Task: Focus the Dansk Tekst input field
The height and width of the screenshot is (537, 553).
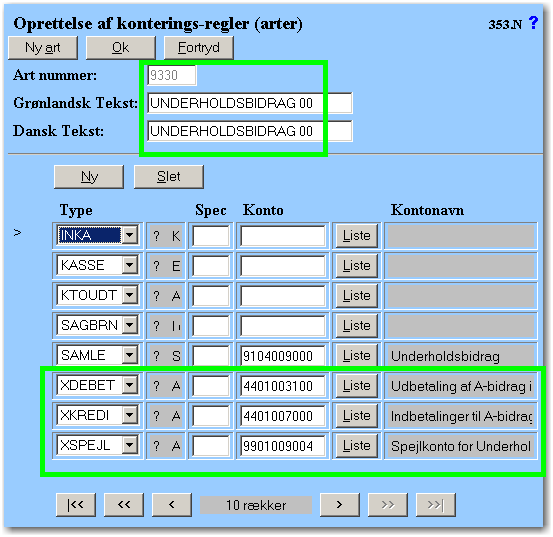Action: (250, 131)
